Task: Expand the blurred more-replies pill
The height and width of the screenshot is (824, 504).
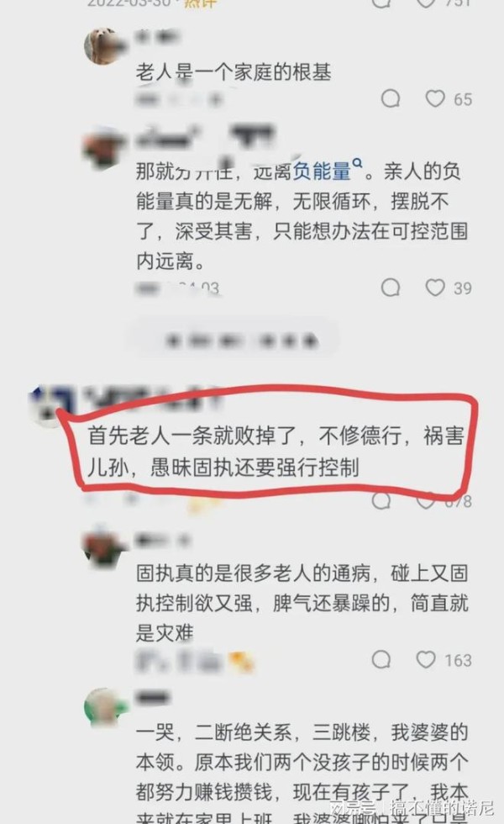Action: [x=234, y=340]
